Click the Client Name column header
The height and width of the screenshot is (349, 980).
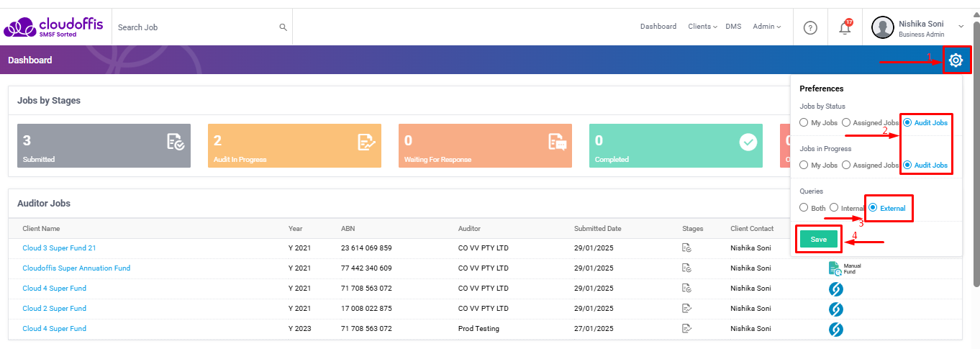[x=41, y=229]
